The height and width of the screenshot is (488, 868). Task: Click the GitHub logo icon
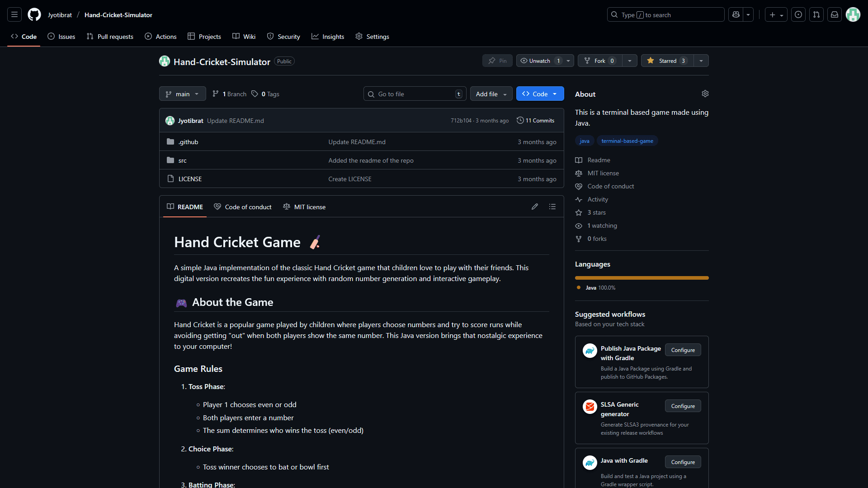(34, 15)
